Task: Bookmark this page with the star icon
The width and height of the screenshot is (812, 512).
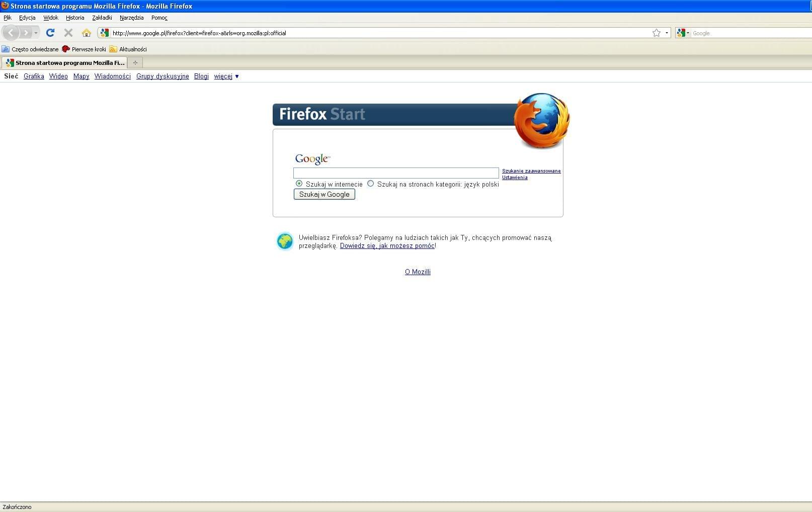Action: [657, 33]
